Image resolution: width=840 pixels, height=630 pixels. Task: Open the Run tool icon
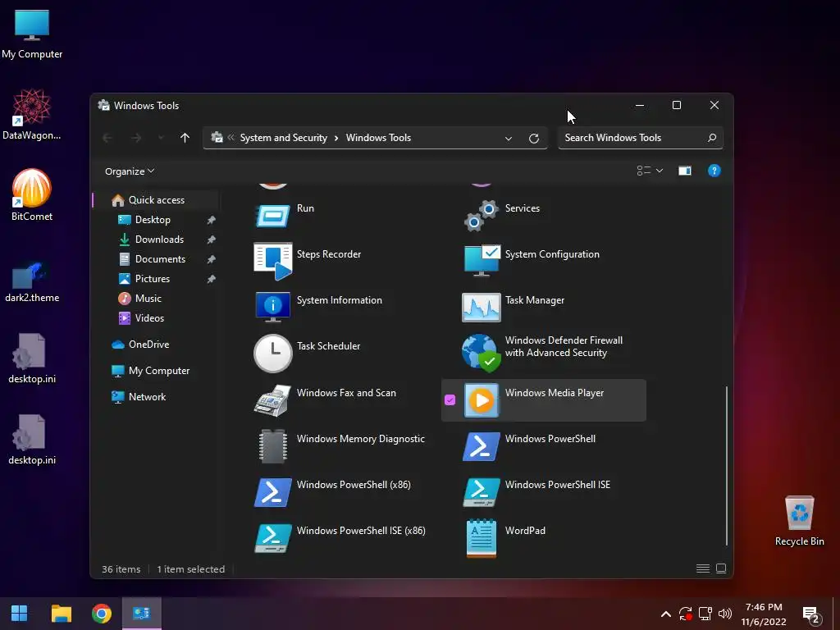pos(273,216)
